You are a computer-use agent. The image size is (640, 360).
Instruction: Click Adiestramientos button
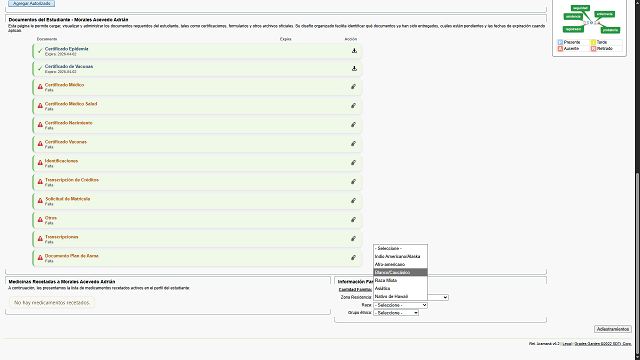613,329
